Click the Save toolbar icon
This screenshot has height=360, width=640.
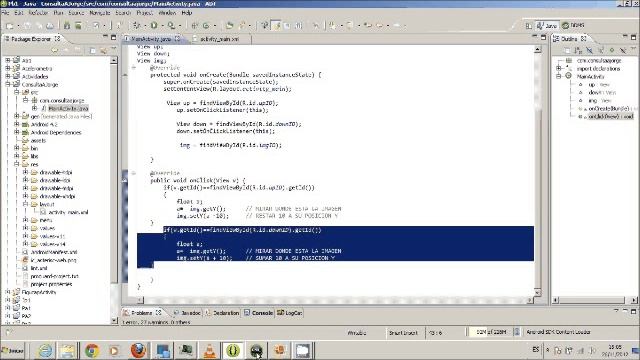(27, 26)
